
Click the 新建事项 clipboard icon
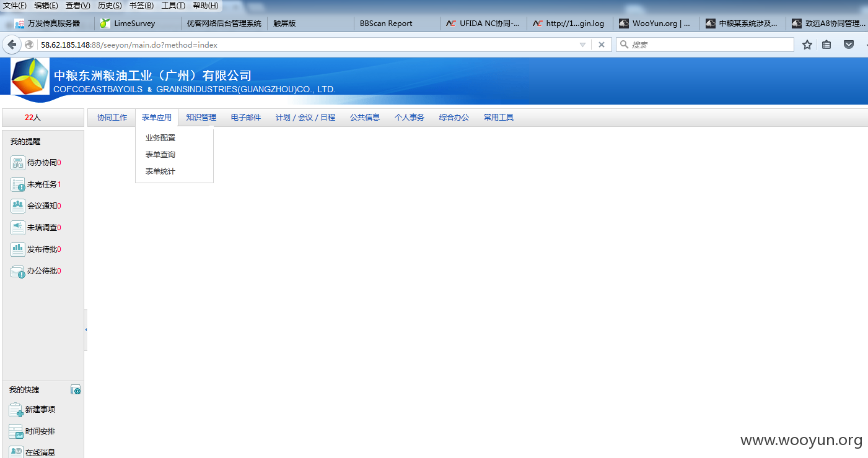pyautogui.click(x=16, y=410)
